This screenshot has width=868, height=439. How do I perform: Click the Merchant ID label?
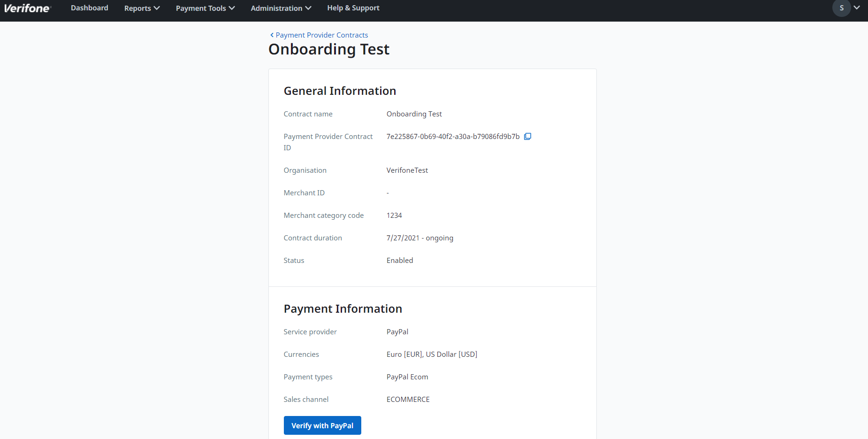point(304,193)
